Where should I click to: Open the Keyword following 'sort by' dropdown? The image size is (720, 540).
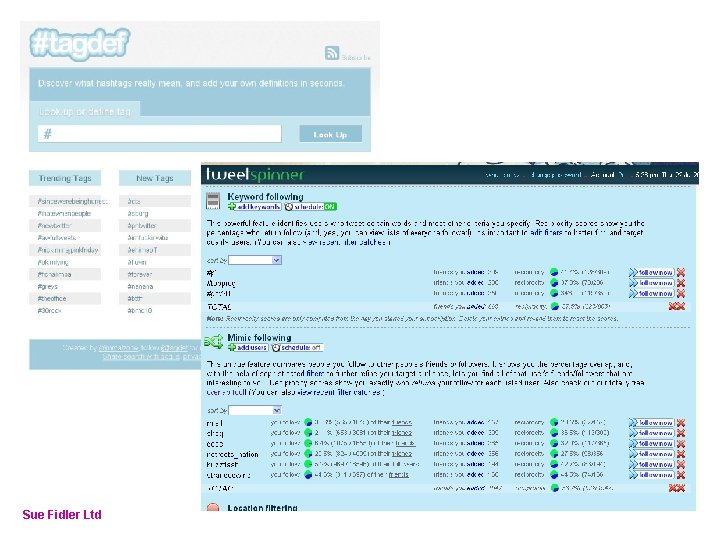[x=255, y=260]
